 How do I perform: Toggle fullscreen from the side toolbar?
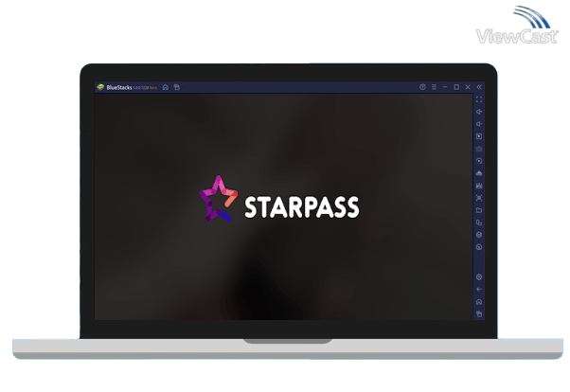pos(479,99)
